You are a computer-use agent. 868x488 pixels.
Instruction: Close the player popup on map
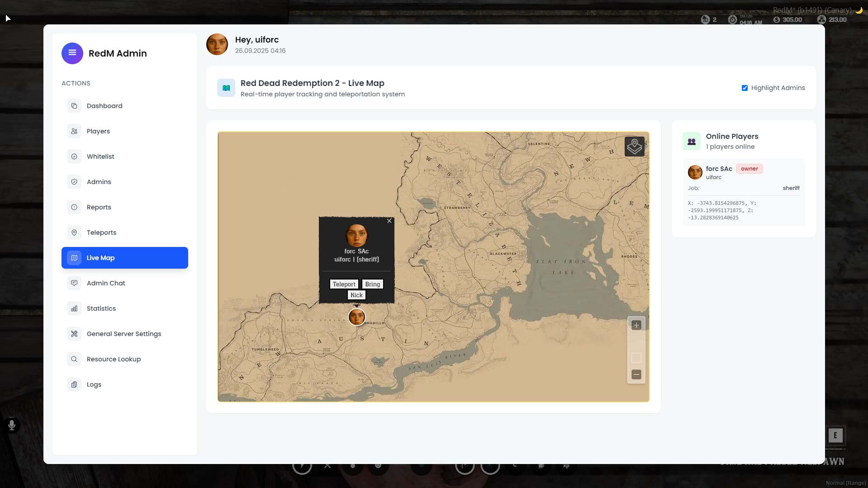point(389,221)
